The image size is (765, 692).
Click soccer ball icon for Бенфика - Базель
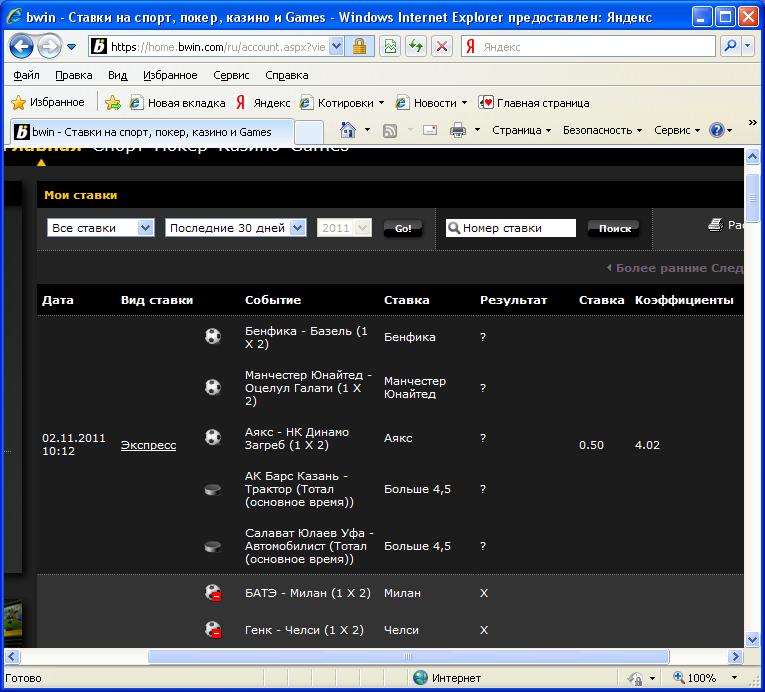click(x=213, y=336)
